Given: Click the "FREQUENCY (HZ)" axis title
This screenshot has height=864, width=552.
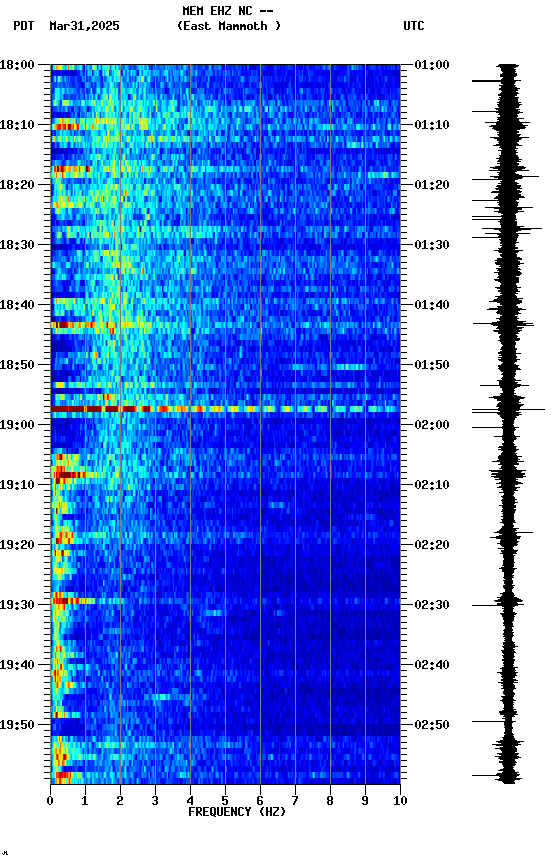Looking at the screenshot, I should tap(237, 812).
